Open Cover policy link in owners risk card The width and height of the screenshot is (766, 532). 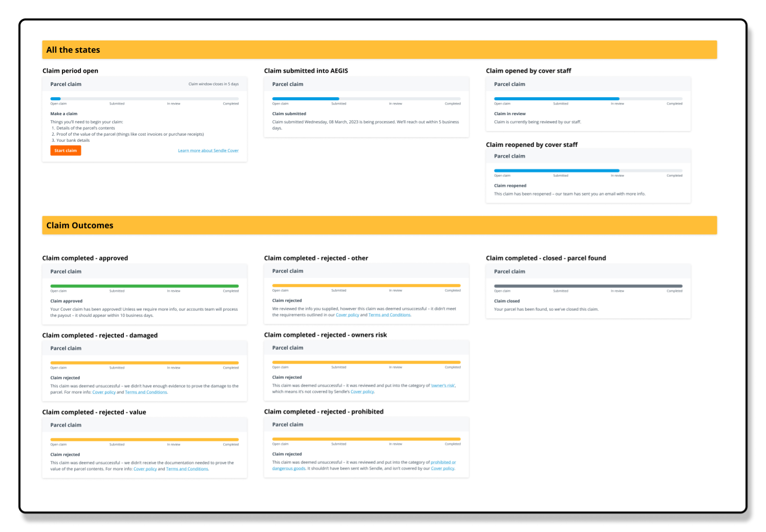[x=362, y=392]
